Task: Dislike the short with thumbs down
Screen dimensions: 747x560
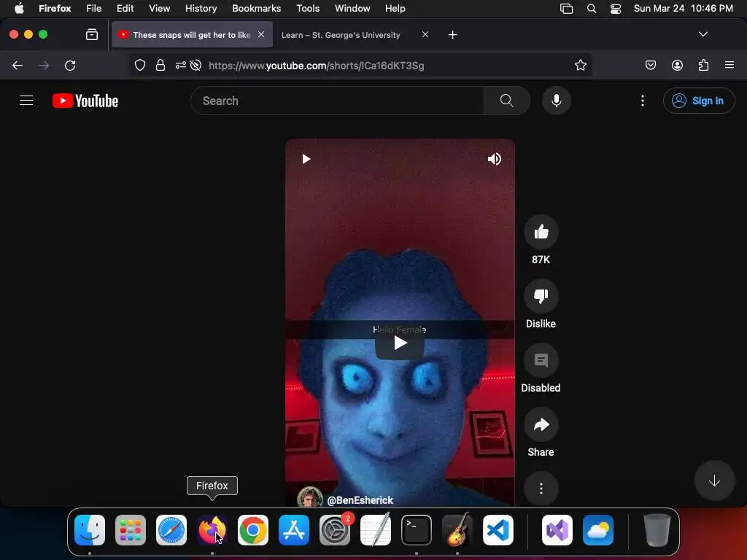Action: click(541, 296)
